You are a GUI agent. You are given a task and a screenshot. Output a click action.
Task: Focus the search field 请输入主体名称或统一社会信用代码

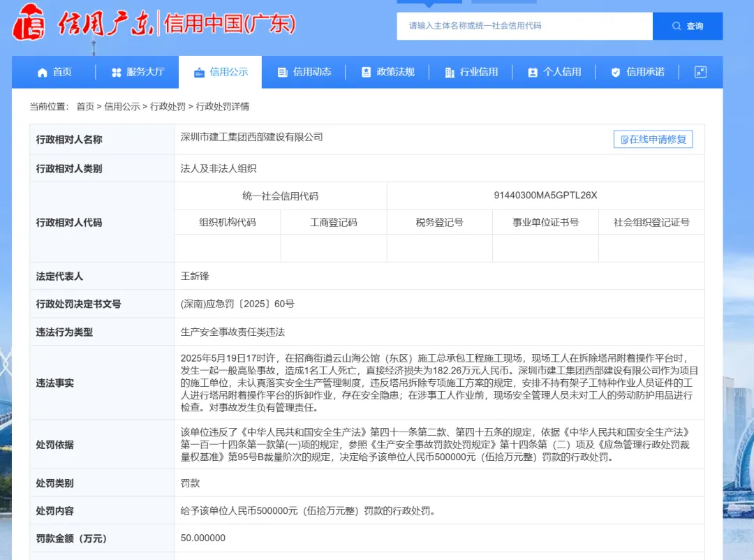tap(524, 26)
